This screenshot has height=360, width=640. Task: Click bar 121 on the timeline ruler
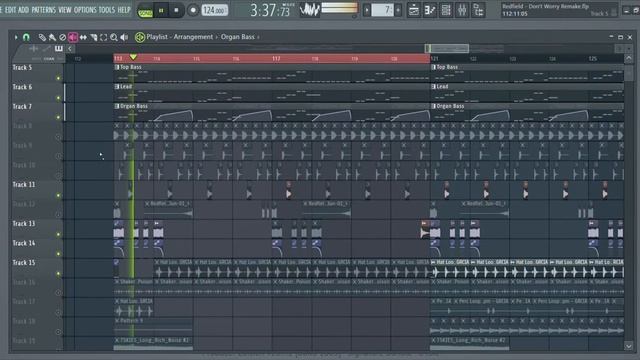(435, 59)
